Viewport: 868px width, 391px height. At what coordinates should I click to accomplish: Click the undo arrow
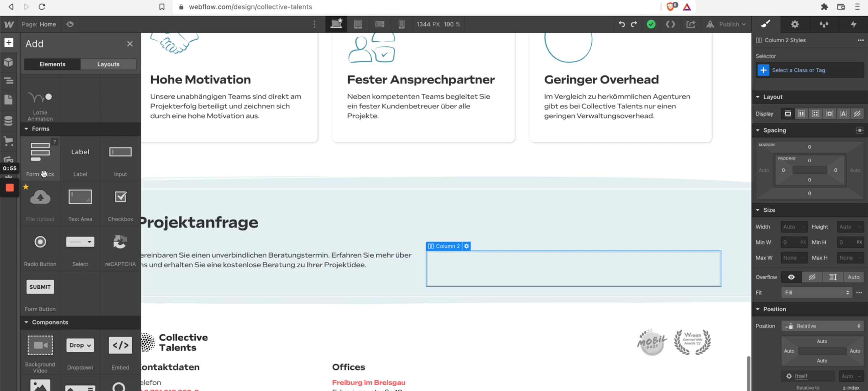point(622,24)
